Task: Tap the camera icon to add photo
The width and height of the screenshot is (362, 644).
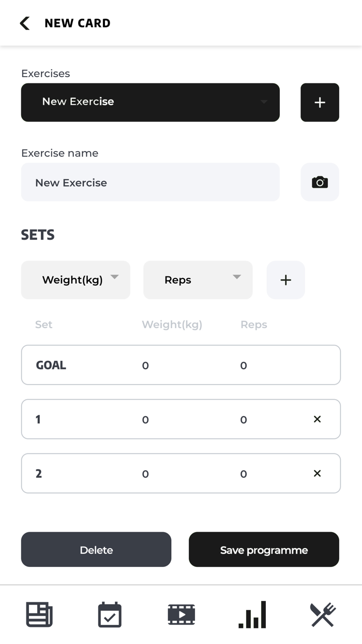Action: pos(320,182)
